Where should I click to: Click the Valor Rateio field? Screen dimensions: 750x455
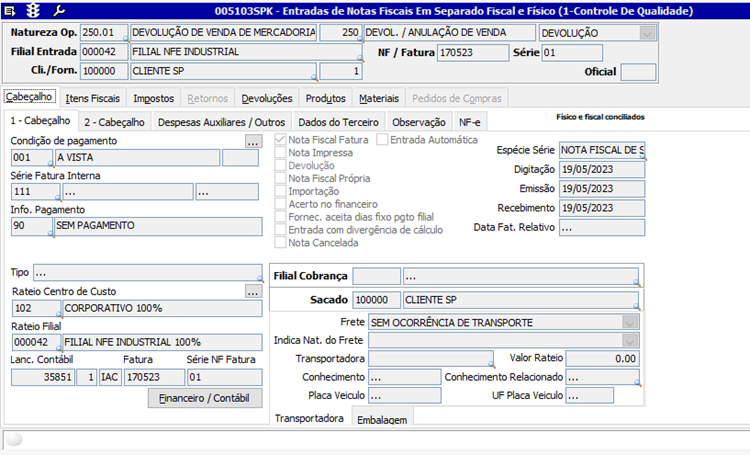603,358
